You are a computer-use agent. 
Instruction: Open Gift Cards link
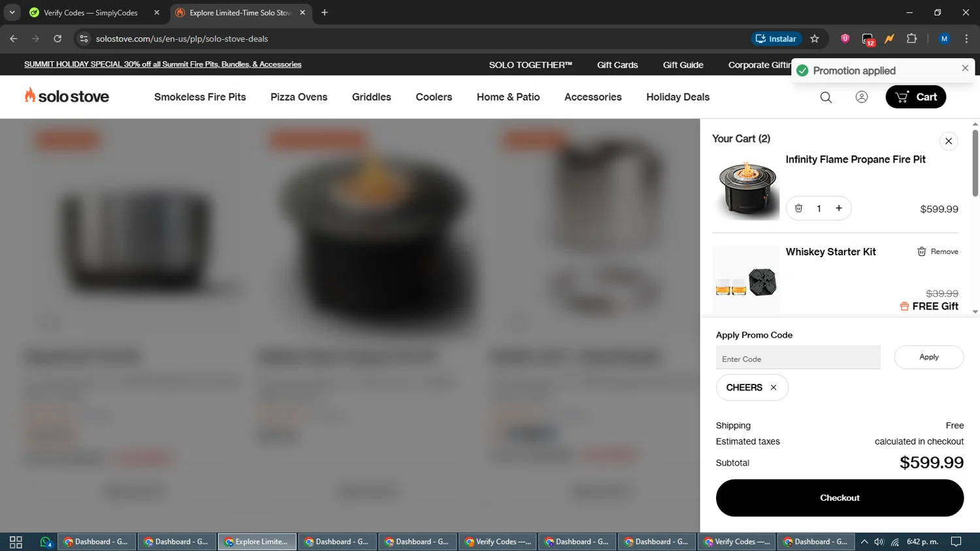pyautogui.click(x=617, y=65)
